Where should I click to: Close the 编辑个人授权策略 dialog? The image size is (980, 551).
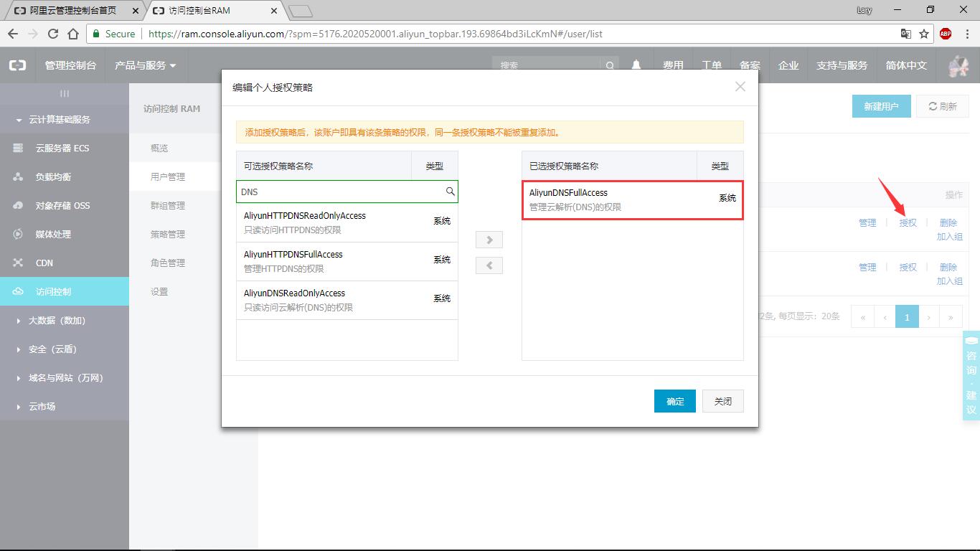tap(740, 86)
